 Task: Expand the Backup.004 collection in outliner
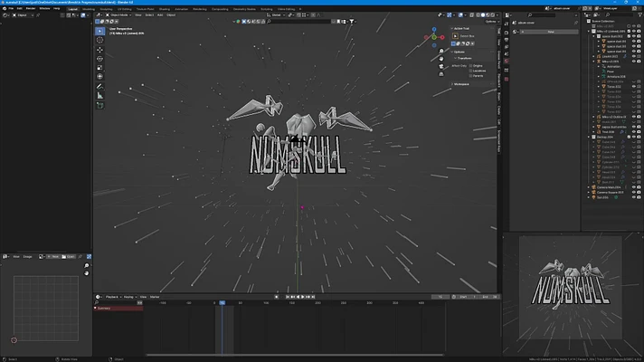589,137
